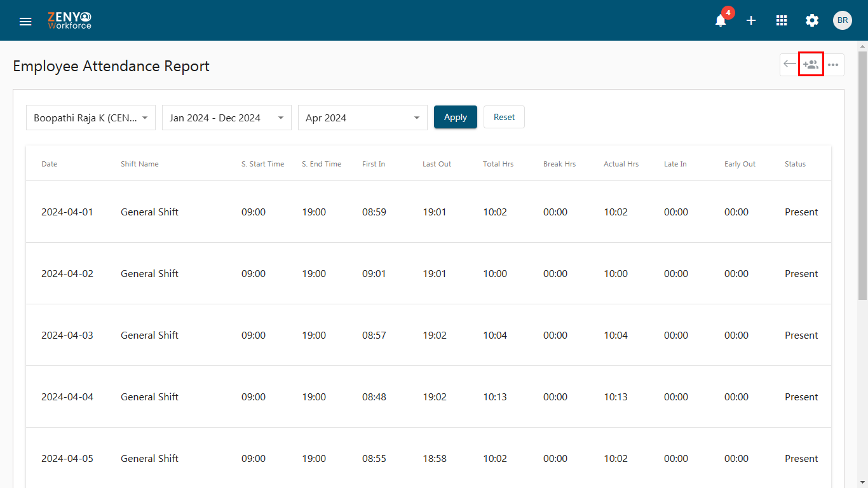Viewport: 868px width, 488px height.
Task: Expand the Boopathi Raja K employee dropdown
Action: pyautogui.click(x=91, y=118)
